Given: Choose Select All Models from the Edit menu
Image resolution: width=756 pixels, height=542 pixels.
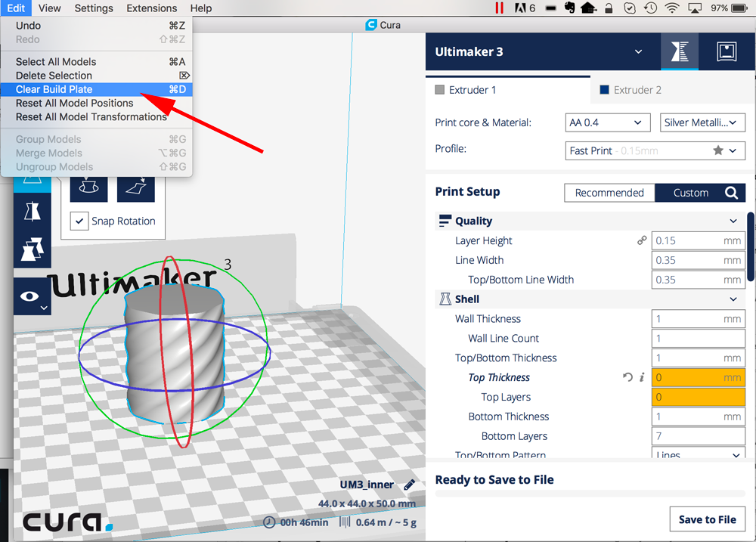Looking at the screenshot, I should point(97,62).
